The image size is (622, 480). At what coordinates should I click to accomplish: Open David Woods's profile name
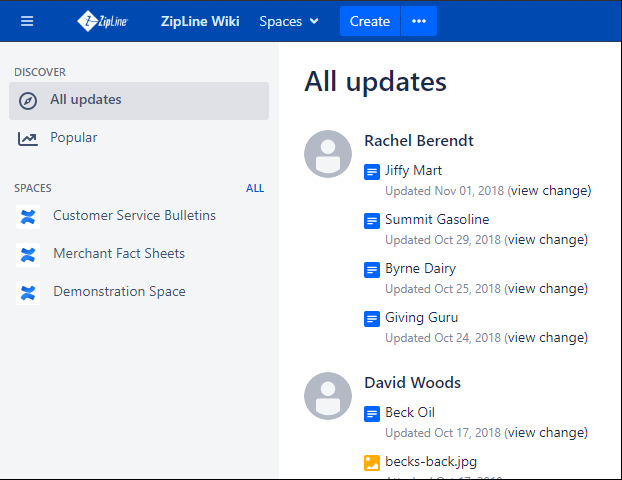pyautogui.click(x=413, y=383)
